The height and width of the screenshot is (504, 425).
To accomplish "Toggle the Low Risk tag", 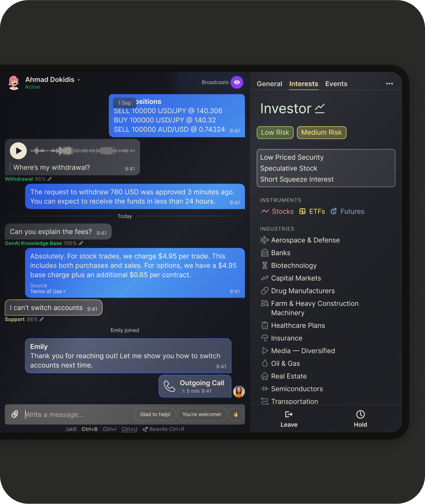I will pos(275,133).
